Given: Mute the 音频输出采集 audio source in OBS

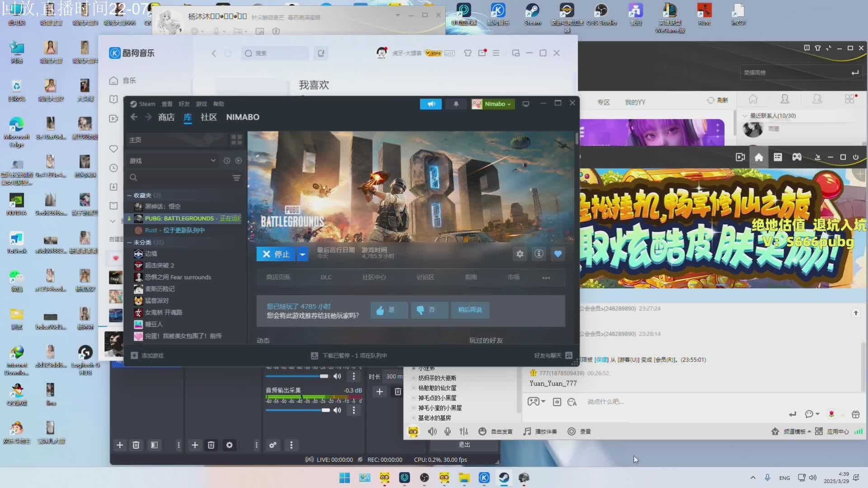Looking at the screenshot, I should (x=337, y=410).
